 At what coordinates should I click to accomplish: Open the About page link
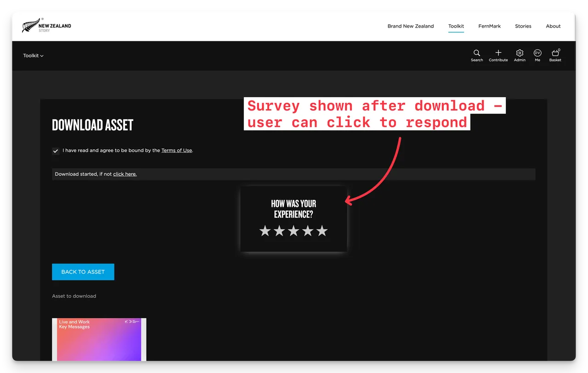pyautogui.click(x=553, y=26)
